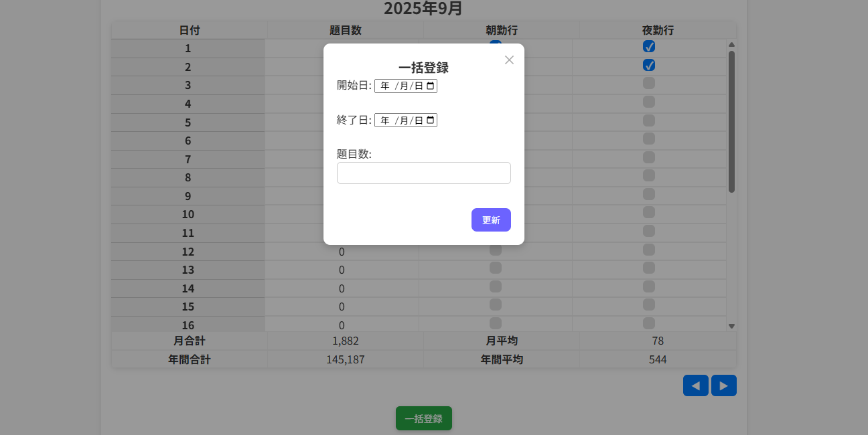868x435 pixels.
Task: Close the 一括登録 dialog
Action: click(509, 60)
